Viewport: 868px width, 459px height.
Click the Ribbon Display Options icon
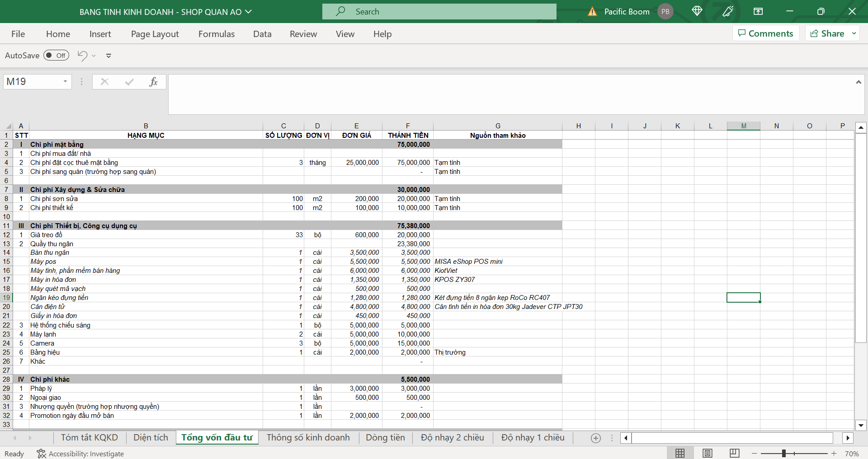[x=758, y=11]
